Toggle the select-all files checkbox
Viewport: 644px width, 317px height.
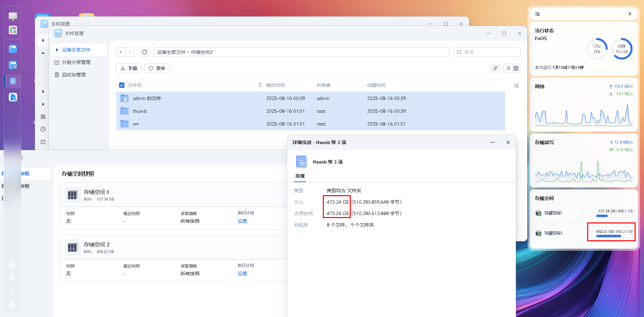122,85
